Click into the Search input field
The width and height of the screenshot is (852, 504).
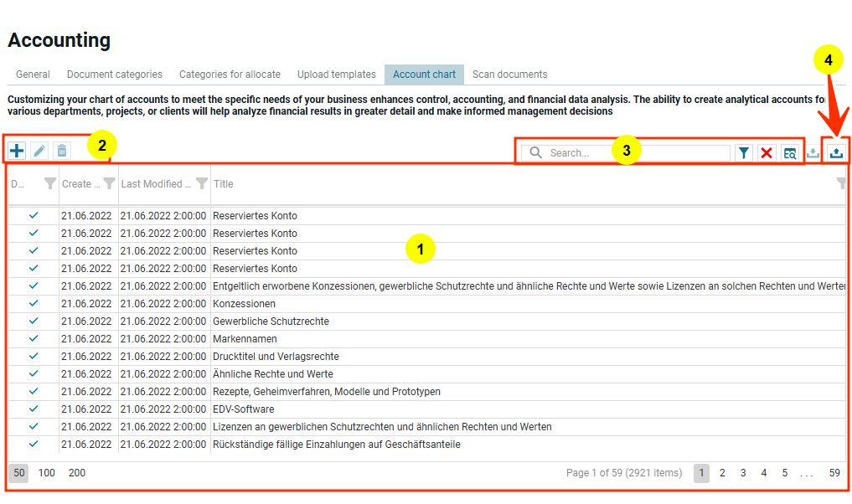coord(637,153)
